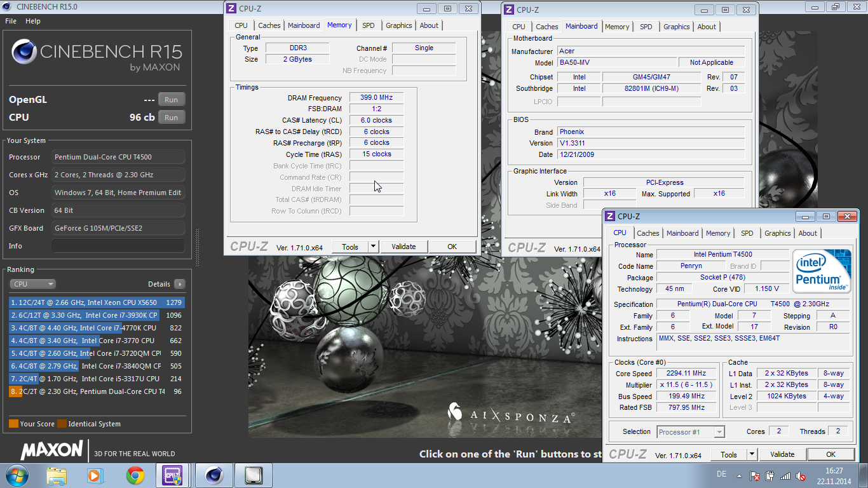This screenshot has width=868, height=488.
Task: Open SPD tab in front CPU-Z window
Action: coord(747,233)
